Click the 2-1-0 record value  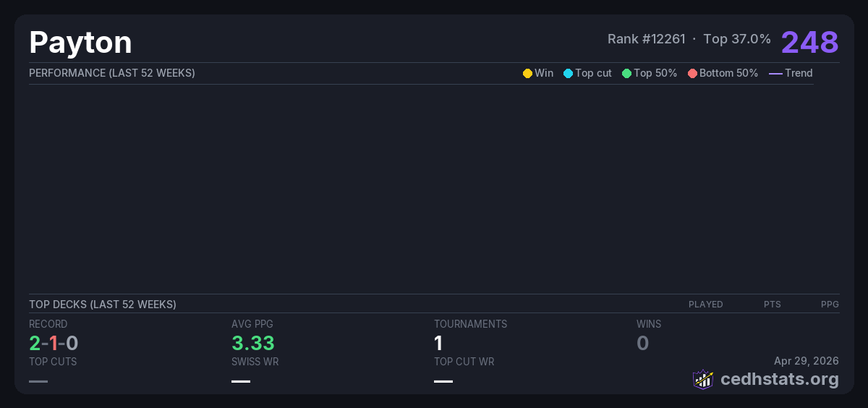point(54,343)
